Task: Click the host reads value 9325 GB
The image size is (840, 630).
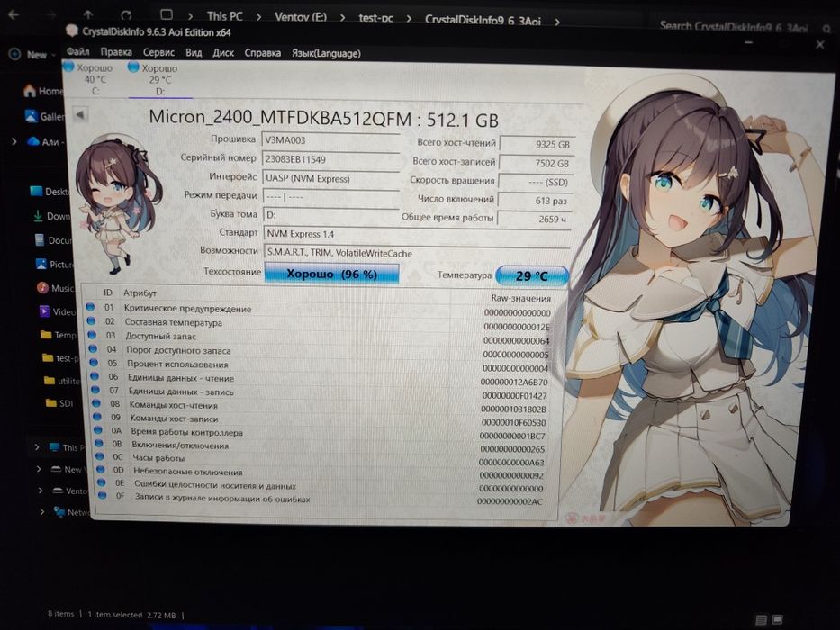Action: [x=536, y=144]
